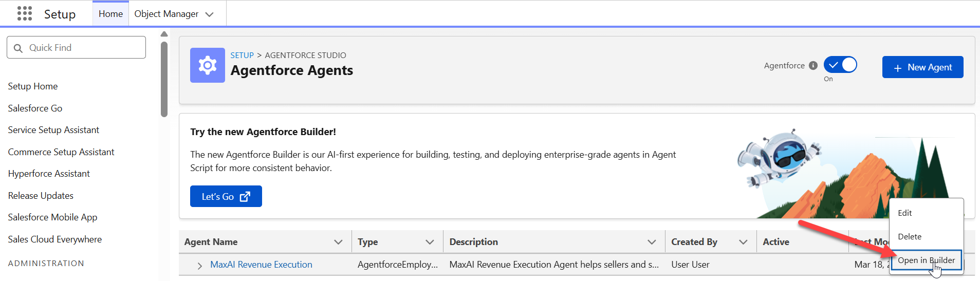Open the Agent Name column menu chevron
Image resolution: width=980 pixels, height=281 pixels.
[x=338, y=242]
